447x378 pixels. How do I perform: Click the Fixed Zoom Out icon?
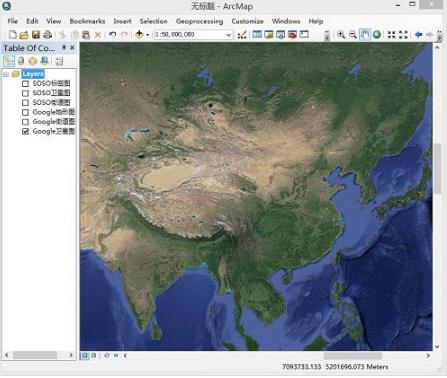point(403,34)
